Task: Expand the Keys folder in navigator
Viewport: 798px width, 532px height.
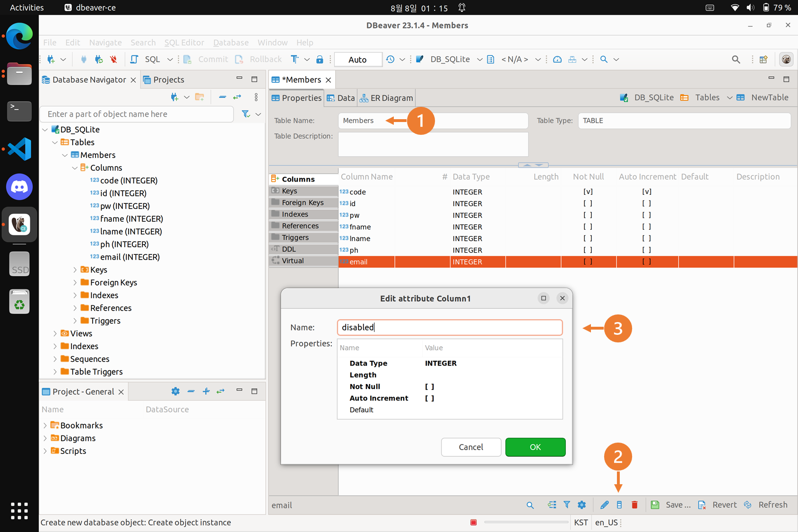Action: pyautogui.click(x=75, y=270)
